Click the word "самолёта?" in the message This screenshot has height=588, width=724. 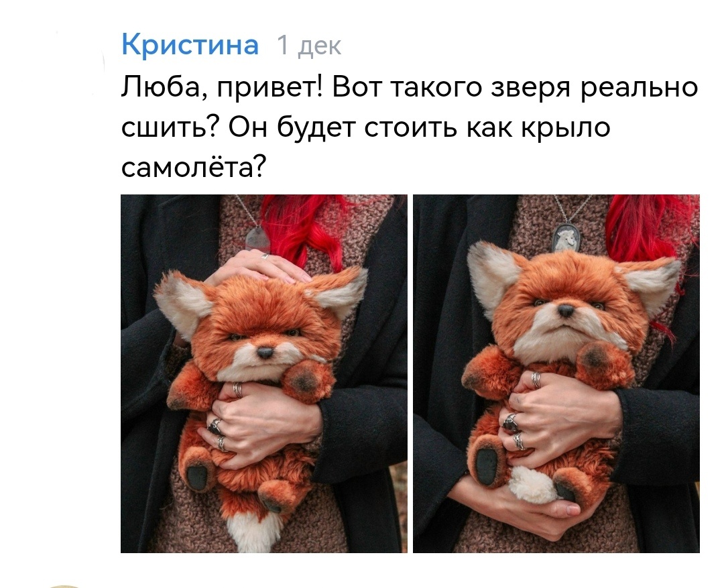coord(194,167)
